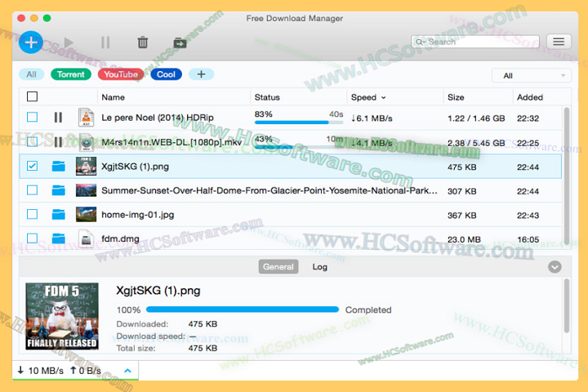This screenshot has width=588, height=392.
Task: Pause the M4rs14n1n.WEB-DL download
Action: coord(58,142)
